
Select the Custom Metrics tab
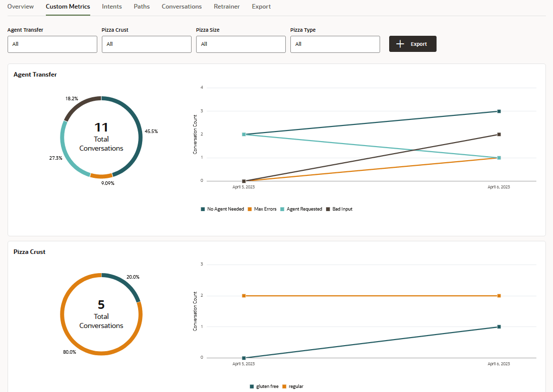point(68,7)
